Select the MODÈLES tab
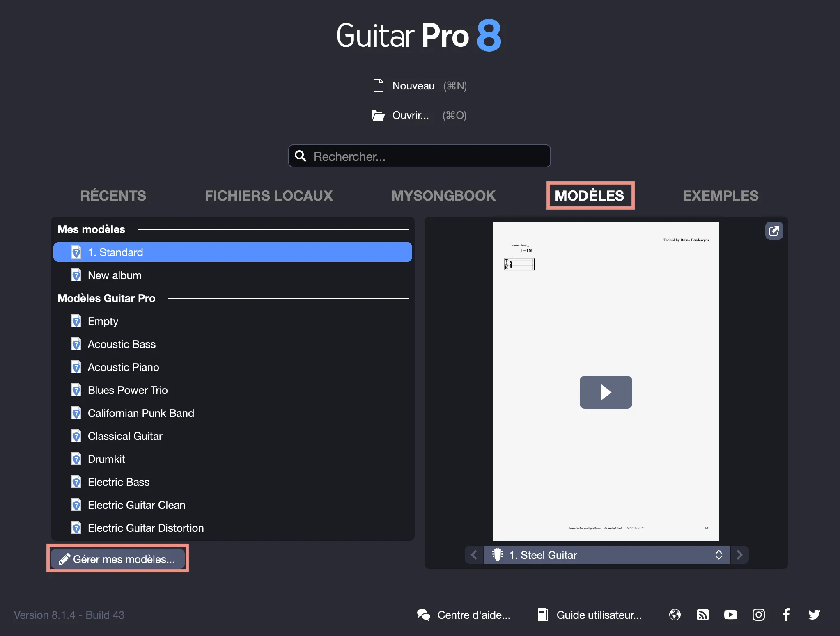The image size is (840, 636). (x=590, y=195)
